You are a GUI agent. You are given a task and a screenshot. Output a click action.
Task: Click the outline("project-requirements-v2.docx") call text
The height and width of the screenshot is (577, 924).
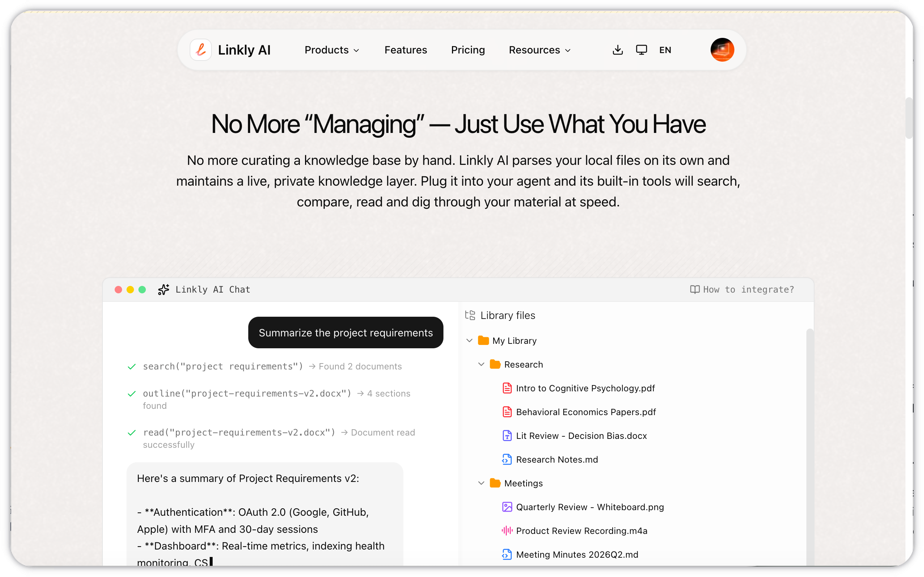tap(247, 394)
